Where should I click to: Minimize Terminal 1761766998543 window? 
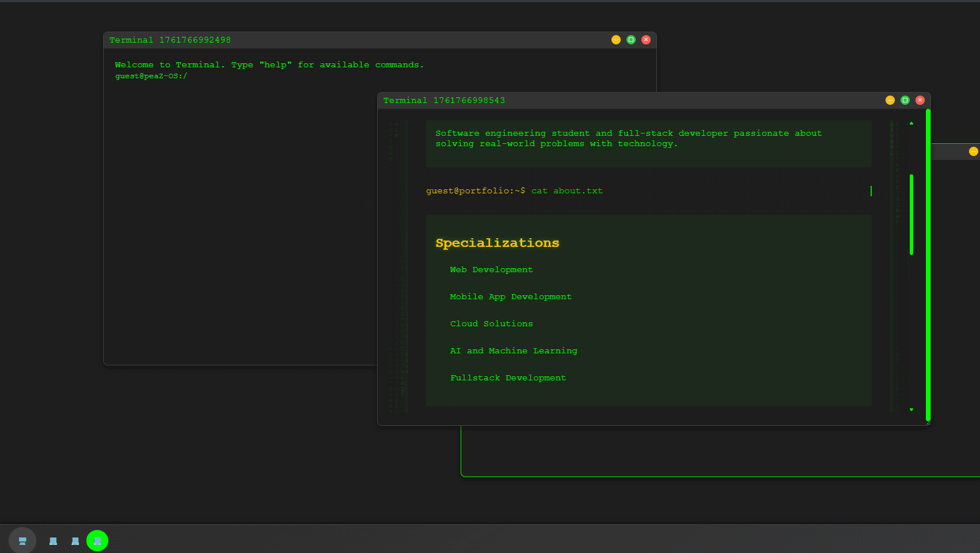click(x=890, y=100)
